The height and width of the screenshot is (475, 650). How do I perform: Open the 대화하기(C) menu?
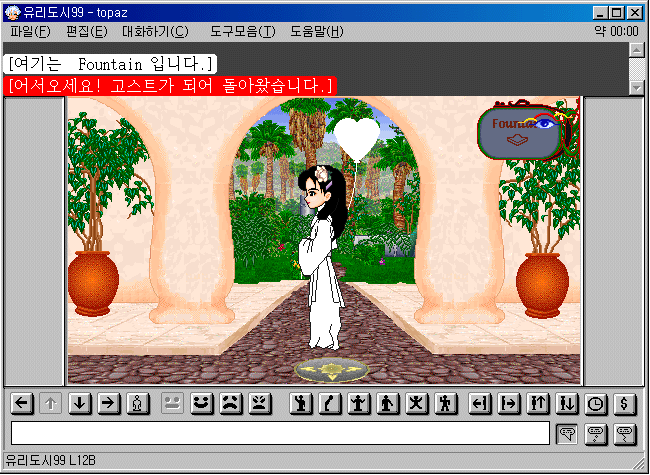click(155, 31)
